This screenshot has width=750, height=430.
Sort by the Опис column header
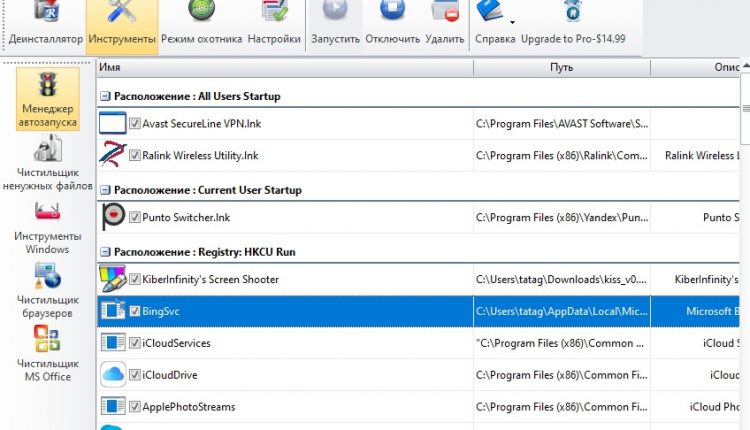[695, 67]
